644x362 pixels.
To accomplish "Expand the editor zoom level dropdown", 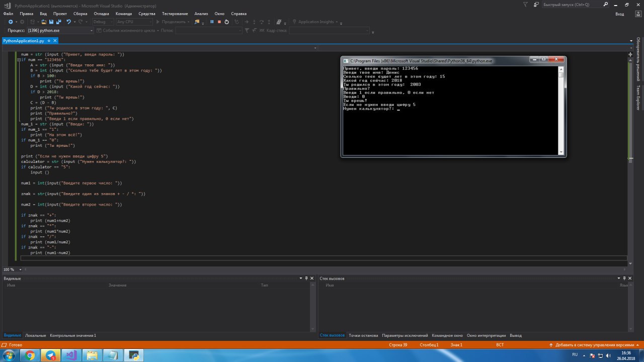I will tap(19, 269).
